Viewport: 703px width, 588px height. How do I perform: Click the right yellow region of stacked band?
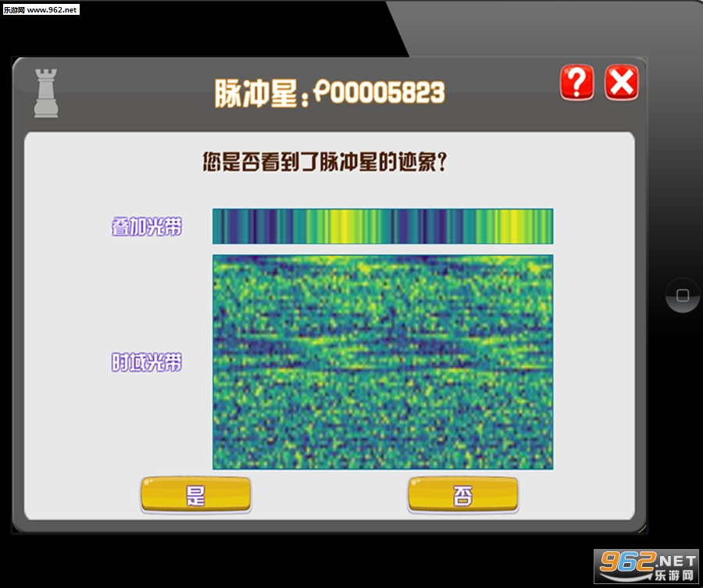513,226
